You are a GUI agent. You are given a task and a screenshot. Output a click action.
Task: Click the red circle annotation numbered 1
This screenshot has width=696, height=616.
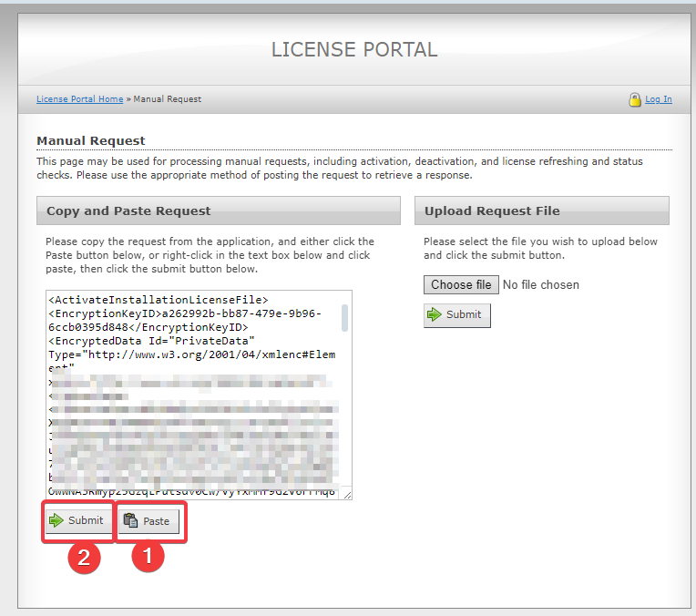[x=148, y=557]
